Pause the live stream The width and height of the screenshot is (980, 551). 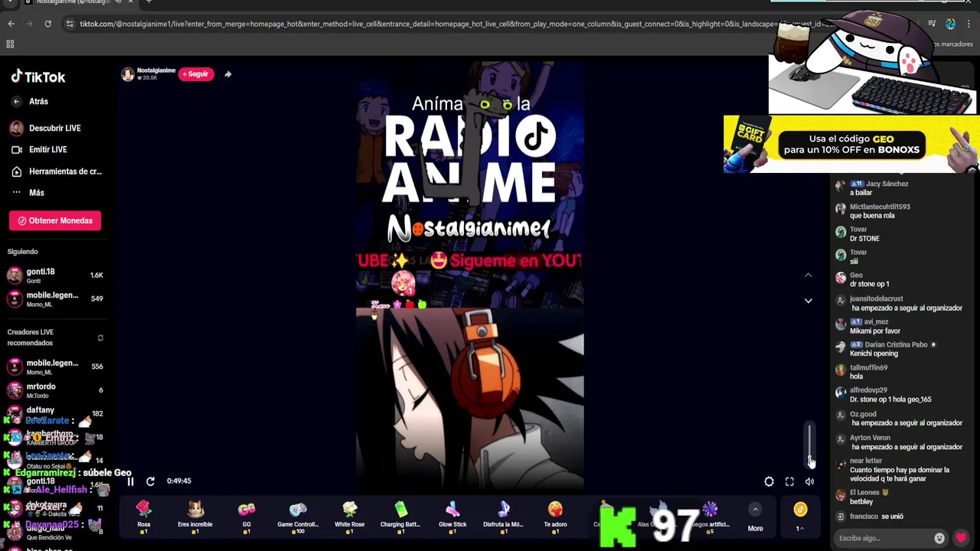pos(130,481)
